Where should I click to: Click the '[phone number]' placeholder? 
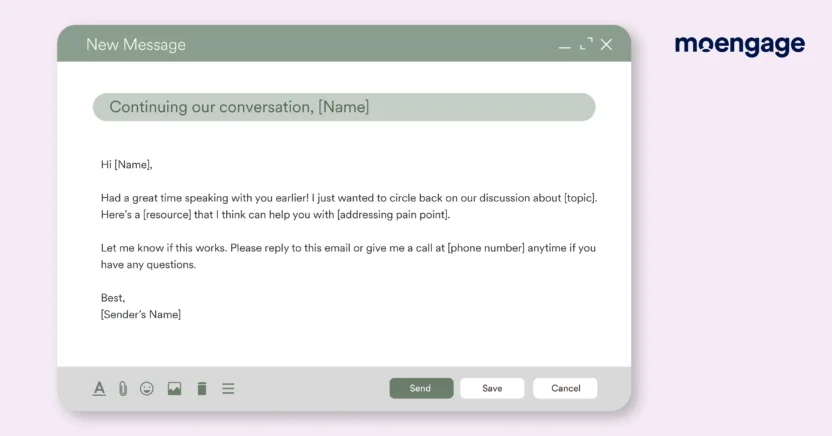(x=486, y=248)
